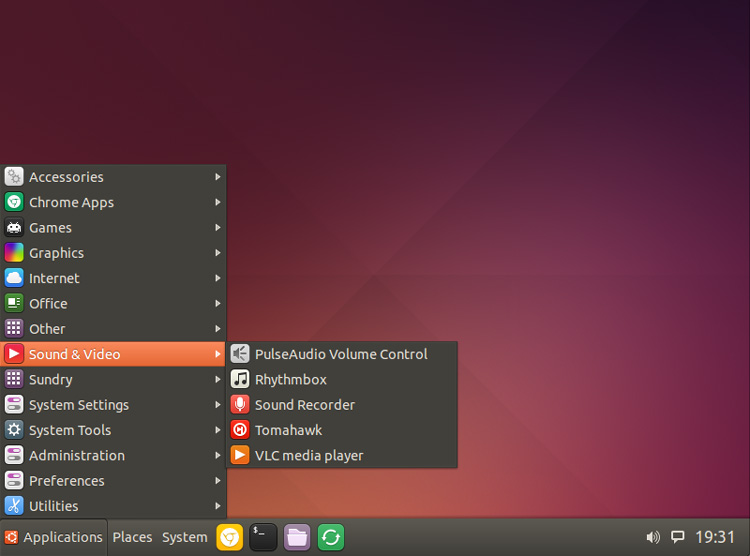Open the Chrome browser launcher in panel
Image resolution: width=750 pixels, height=556 pixels.
pyautogui.click(x=230, y=537)
